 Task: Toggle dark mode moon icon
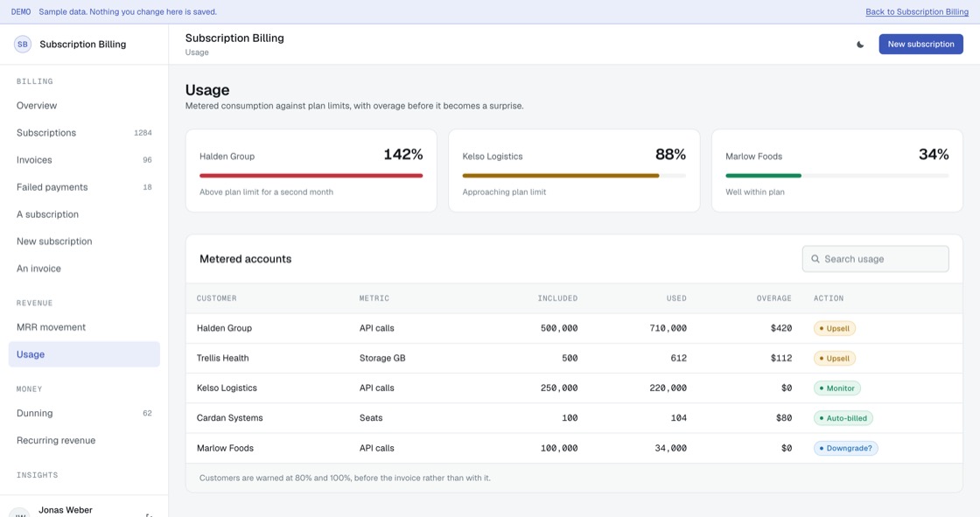click(860, 45)
